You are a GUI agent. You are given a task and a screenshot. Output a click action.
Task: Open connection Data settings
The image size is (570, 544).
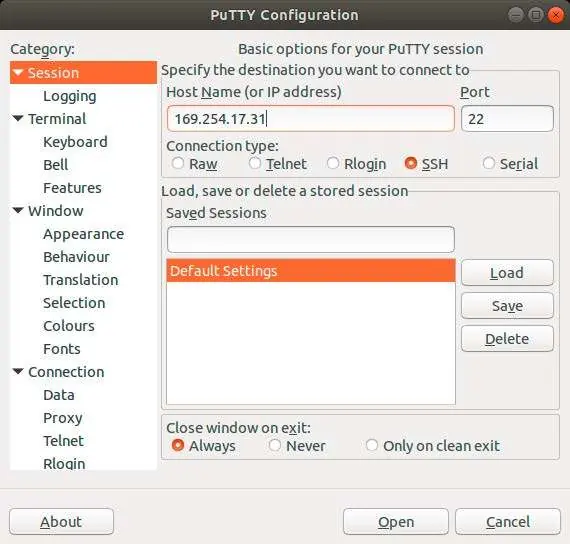pyautogui.click(x=59, y=395)
